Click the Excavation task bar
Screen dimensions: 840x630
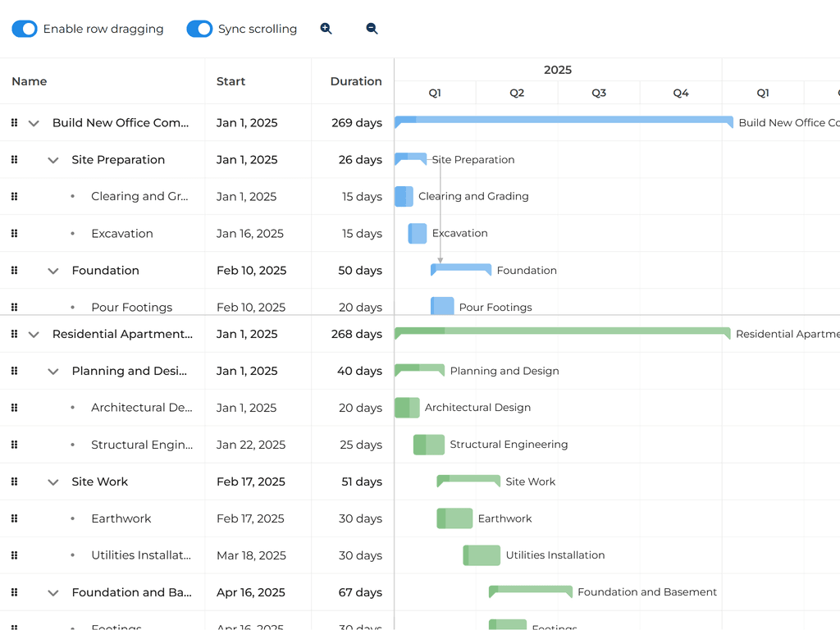[x=416, y=233]
